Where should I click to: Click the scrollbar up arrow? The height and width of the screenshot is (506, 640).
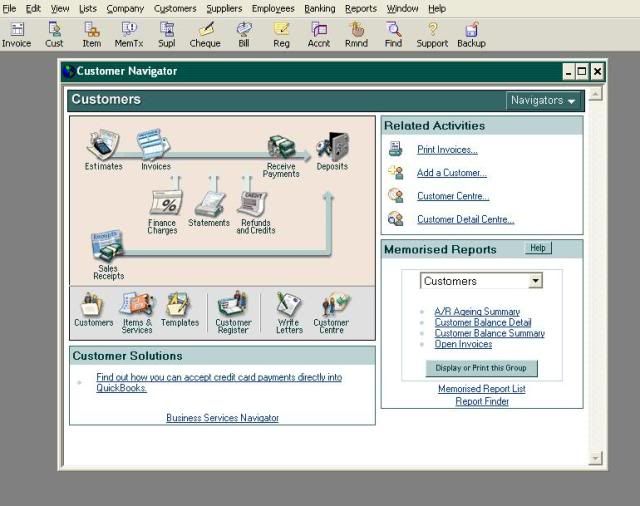(595, 94)
